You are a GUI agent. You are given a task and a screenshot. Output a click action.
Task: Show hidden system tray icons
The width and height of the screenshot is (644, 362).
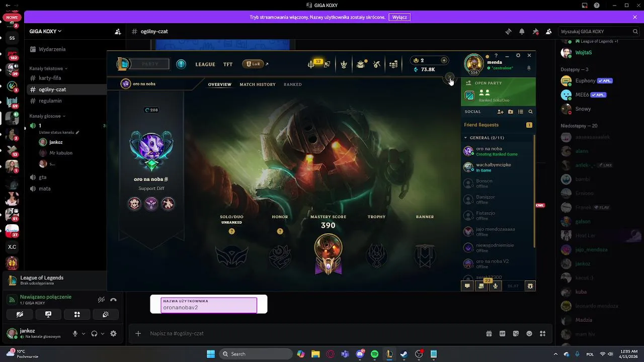(555, 354)
